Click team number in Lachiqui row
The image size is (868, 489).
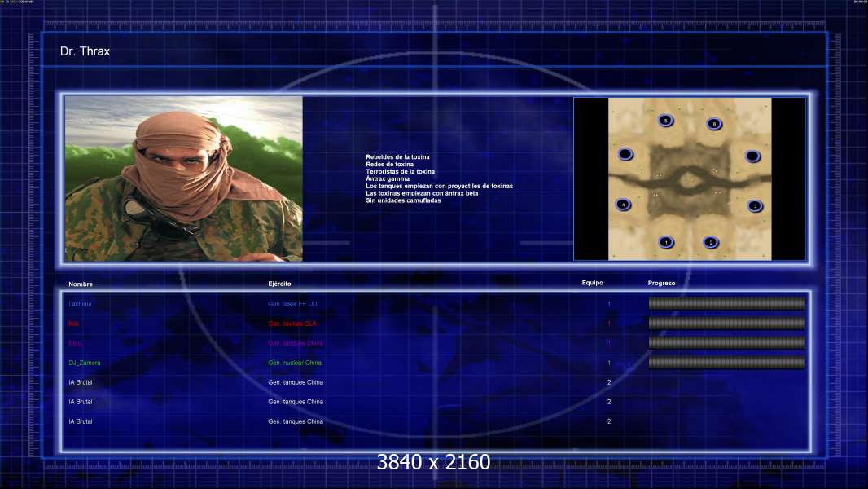[x=609, y=304]
